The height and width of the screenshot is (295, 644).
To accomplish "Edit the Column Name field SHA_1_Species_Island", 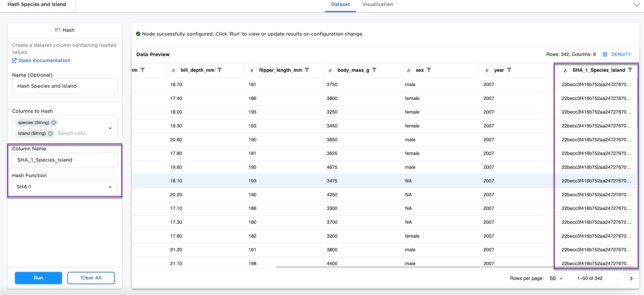I will [64, 160].
